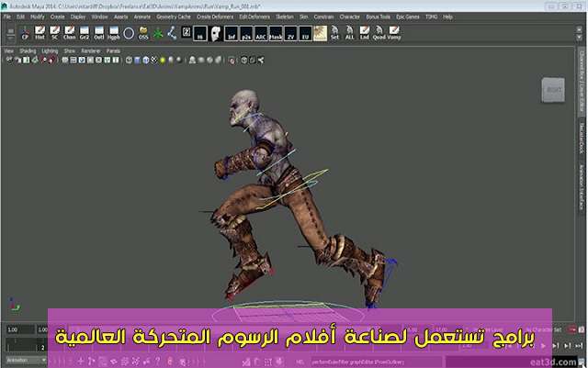The height and width of the screenshot is (368, 588).
Task: Click the Quad shelf icon
Action: [379, 33]
